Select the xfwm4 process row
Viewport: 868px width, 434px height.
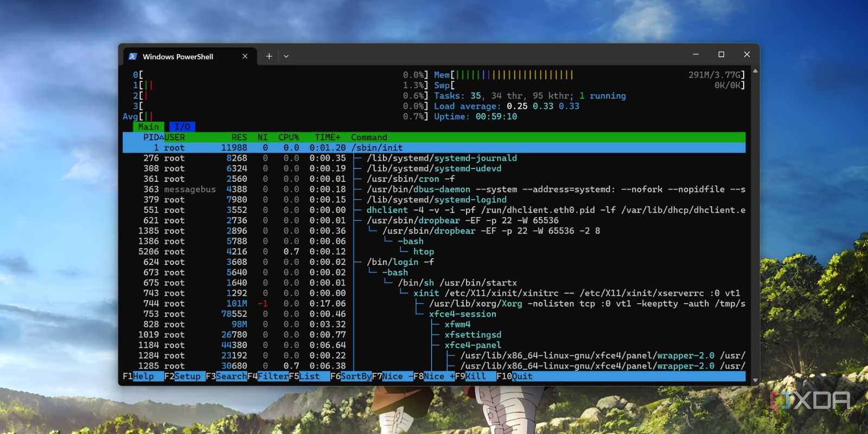(434, 324)
